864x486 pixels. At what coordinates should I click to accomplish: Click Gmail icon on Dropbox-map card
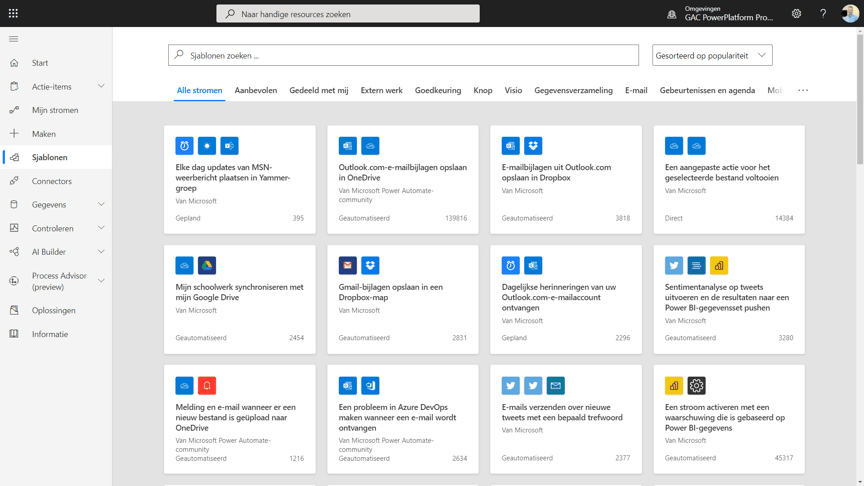pyautogui.click(x=348, y=266)
